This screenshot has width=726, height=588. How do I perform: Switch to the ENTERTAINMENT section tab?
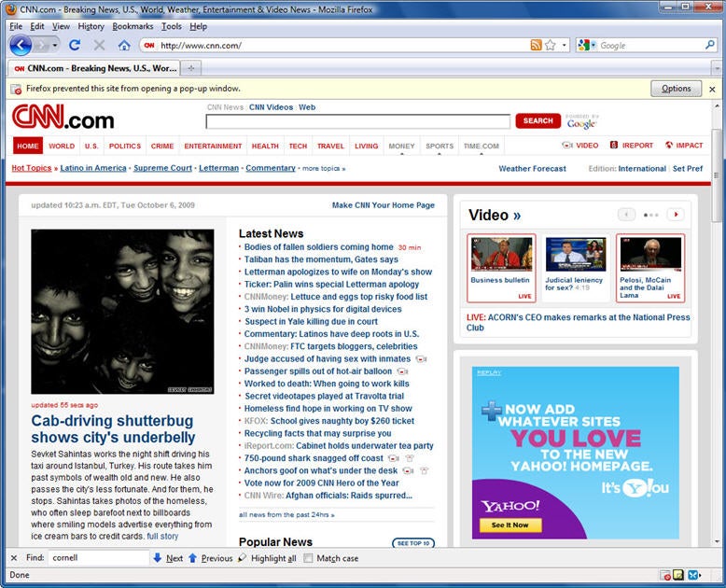tap(213, 146)
